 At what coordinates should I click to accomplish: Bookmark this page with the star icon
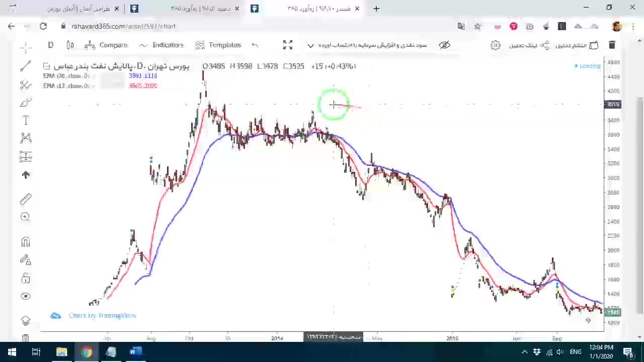[477, 26]
